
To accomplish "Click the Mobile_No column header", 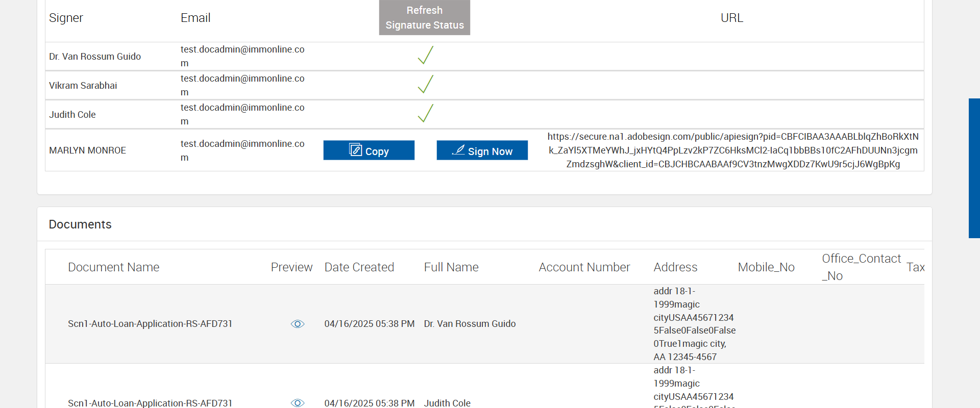I will [x=766, y=267].
